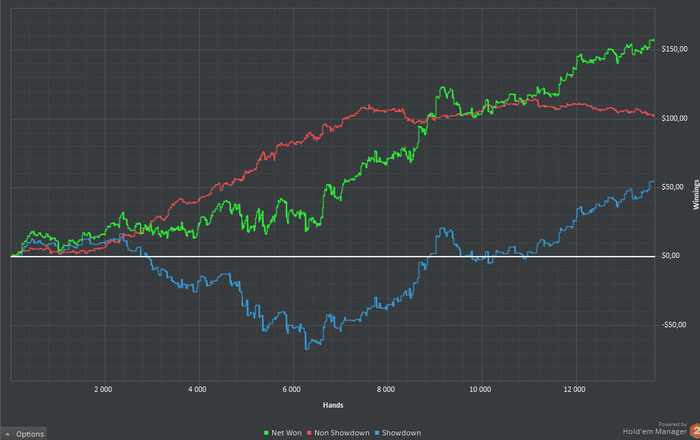The width and height of the screenshot is (700, 440).
Task: Click the Hold'em Manager logo icon
Action: (695, 431)
